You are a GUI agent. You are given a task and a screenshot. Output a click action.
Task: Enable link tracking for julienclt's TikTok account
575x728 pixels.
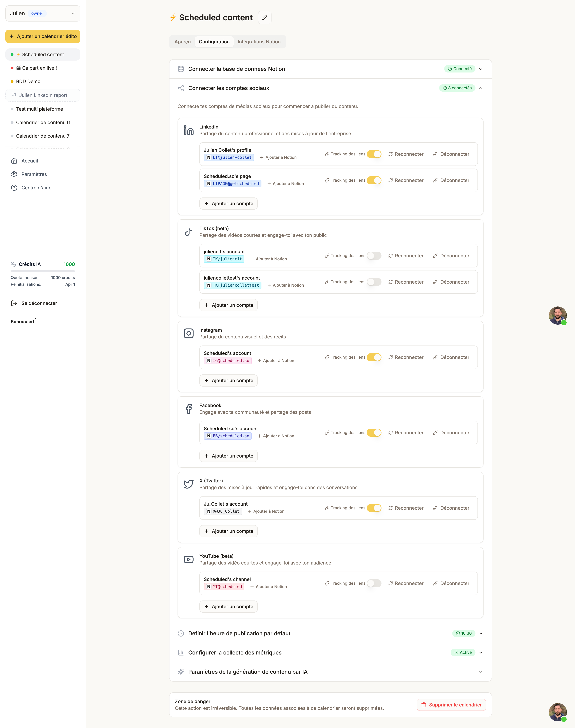pos(374,256)
